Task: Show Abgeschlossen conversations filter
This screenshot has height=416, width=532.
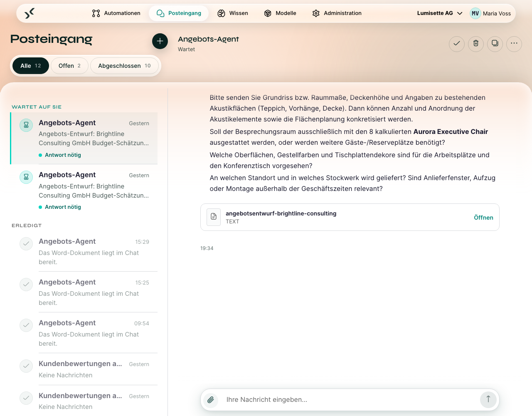Action: (x=124, y=66)
